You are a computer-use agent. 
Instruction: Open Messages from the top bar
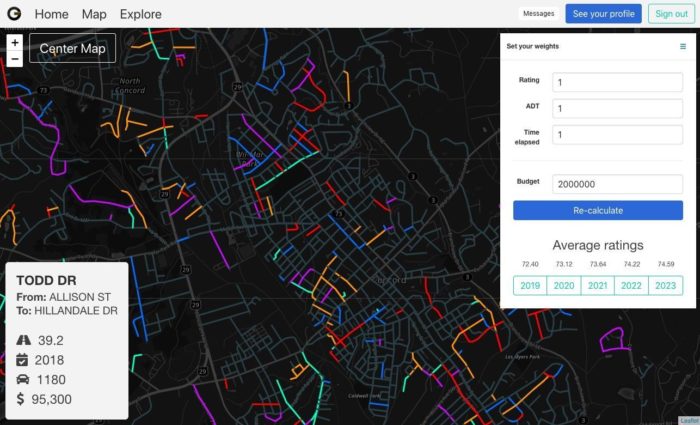coord(538,14)
